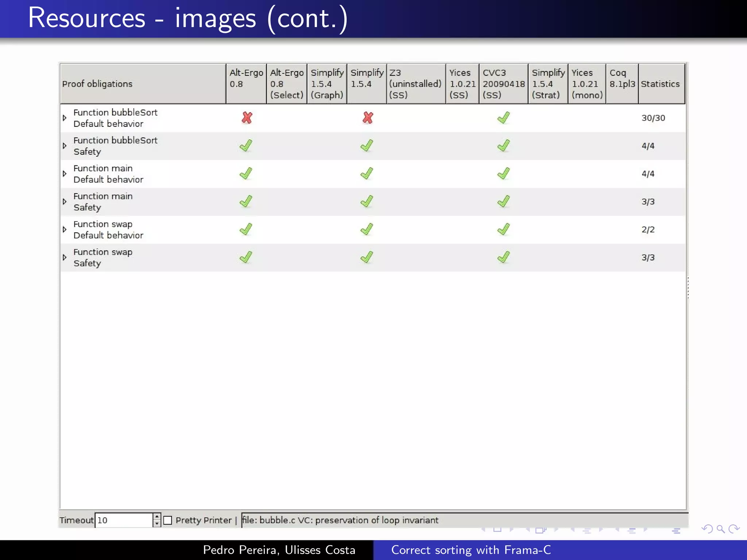Expand Function bubbleSort Safety row

click(65, 146)
